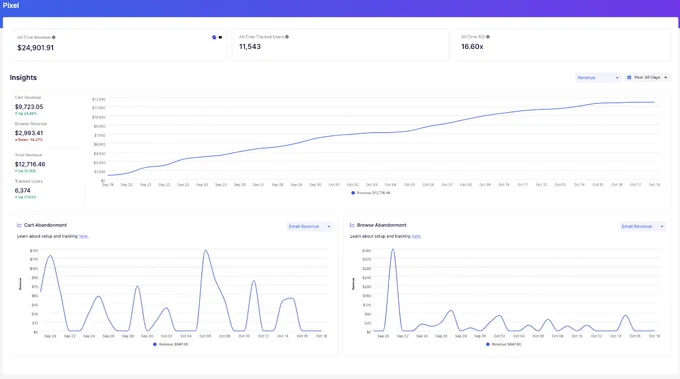The image size is (680, 379).
Task: Click the chart icon next to Browse Abandonment
Action: tap(352, 225)
